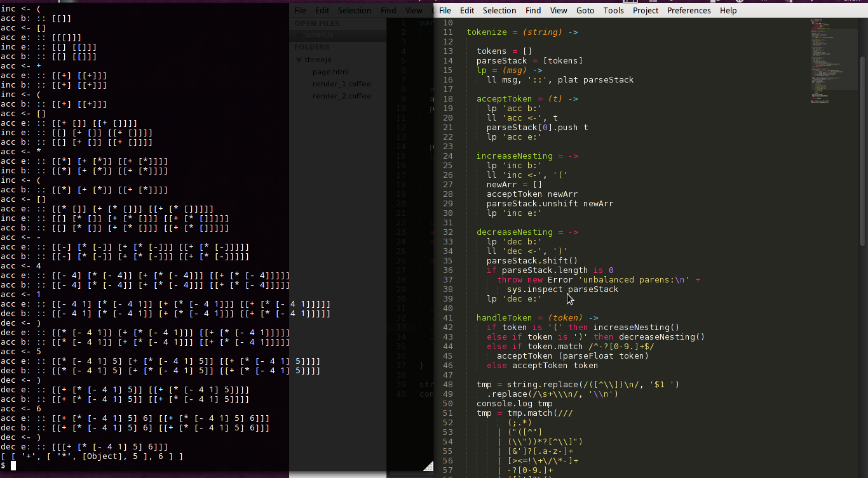The width and height of the screenshot is (868, 478).
Task: Open the View menu in the background Sublime window
Action: tap(414, 10)
